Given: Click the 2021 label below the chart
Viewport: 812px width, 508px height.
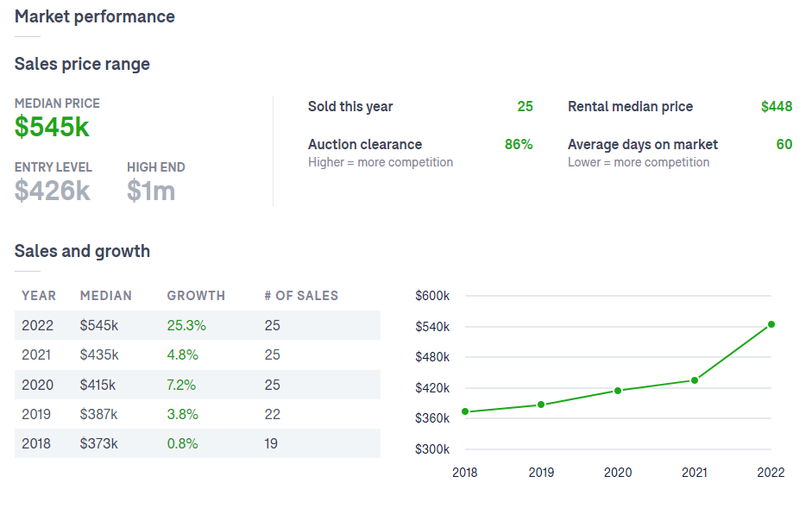Looking at the screenshot, I should [x=695, y=473].
